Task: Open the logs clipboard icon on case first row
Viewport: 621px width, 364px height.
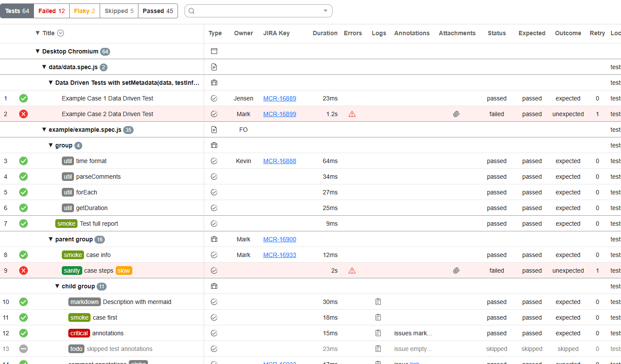Action: (378, 317)
